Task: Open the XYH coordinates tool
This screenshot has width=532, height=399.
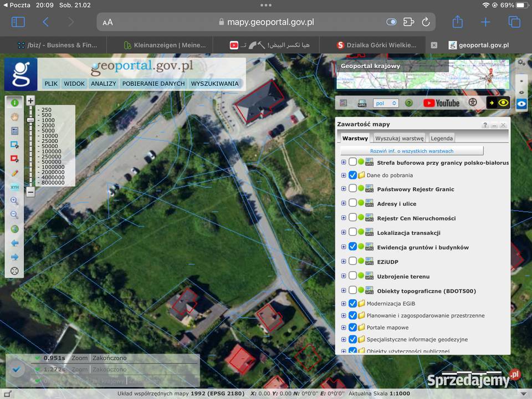Action: (x=14, y=187)
